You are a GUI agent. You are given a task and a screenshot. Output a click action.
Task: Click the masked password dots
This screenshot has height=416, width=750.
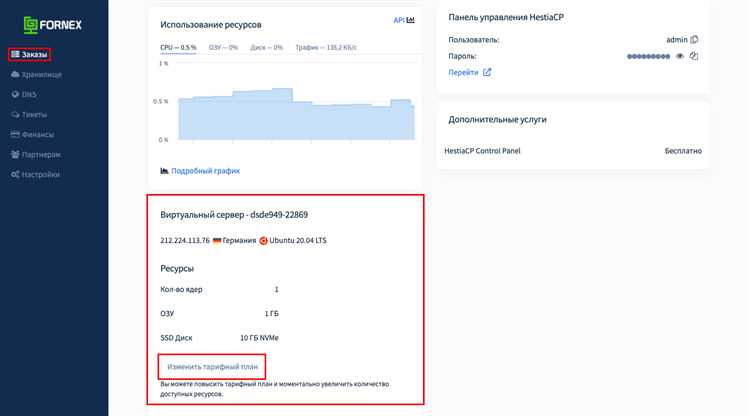(x=648, y=56)
